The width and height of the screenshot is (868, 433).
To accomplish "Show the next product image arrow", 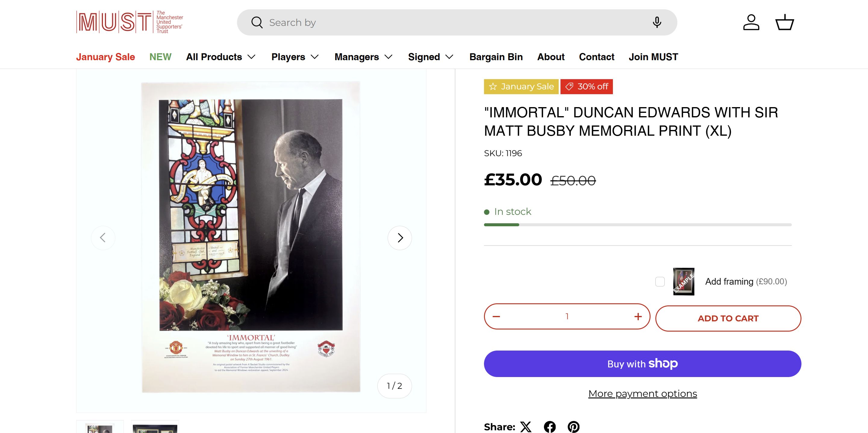I will pos(400,238).
